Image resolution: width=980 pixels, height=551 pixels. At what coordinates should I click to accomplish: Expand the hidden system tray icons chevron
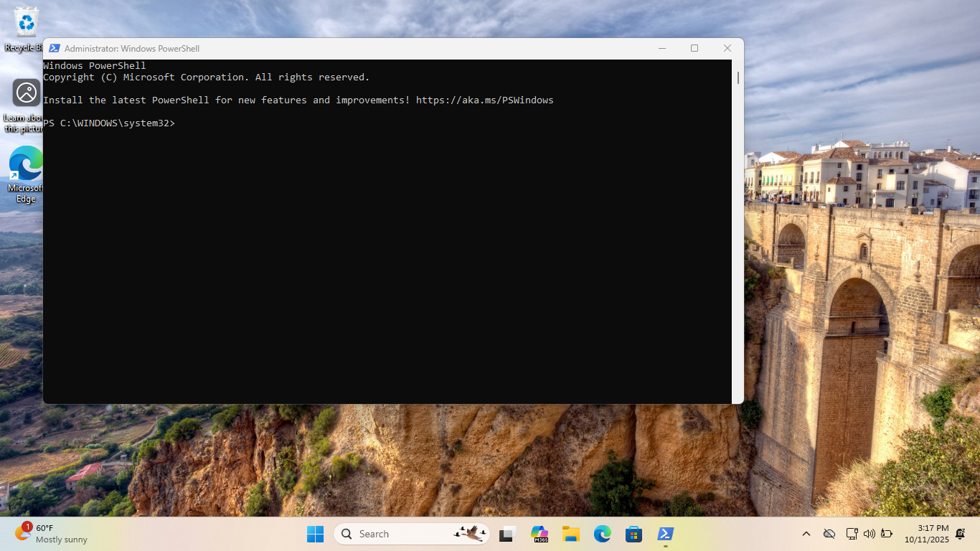click(x=806, y=534)
